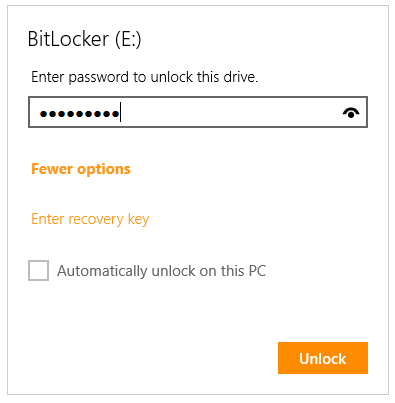Click the empty area of the password box
This screenshot has height=403, width=395.
[230, 112]
